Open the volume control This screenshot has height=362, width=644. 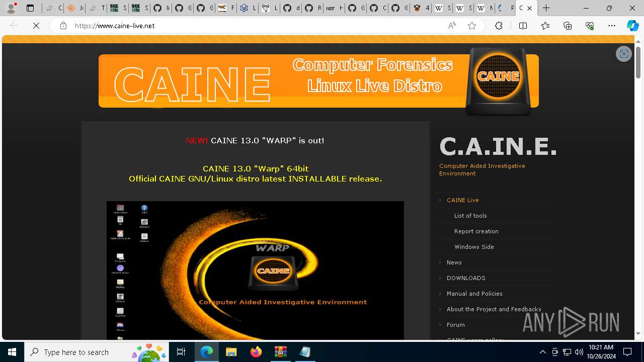point(579,352)
